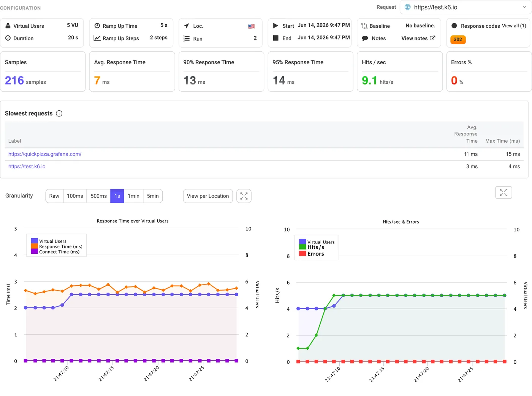This screenshot has width=532, height=396.
Task: Toggle Hits/s legend swatch
Action: pos(302,247)
